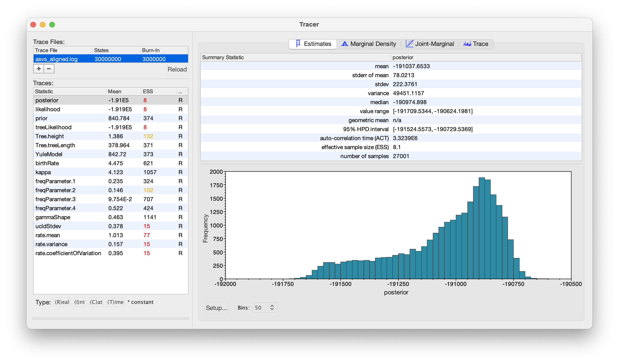Click the horizontal scrollbar below Type options
Screen dimensions: 619x364
click(x=111, y=319)
